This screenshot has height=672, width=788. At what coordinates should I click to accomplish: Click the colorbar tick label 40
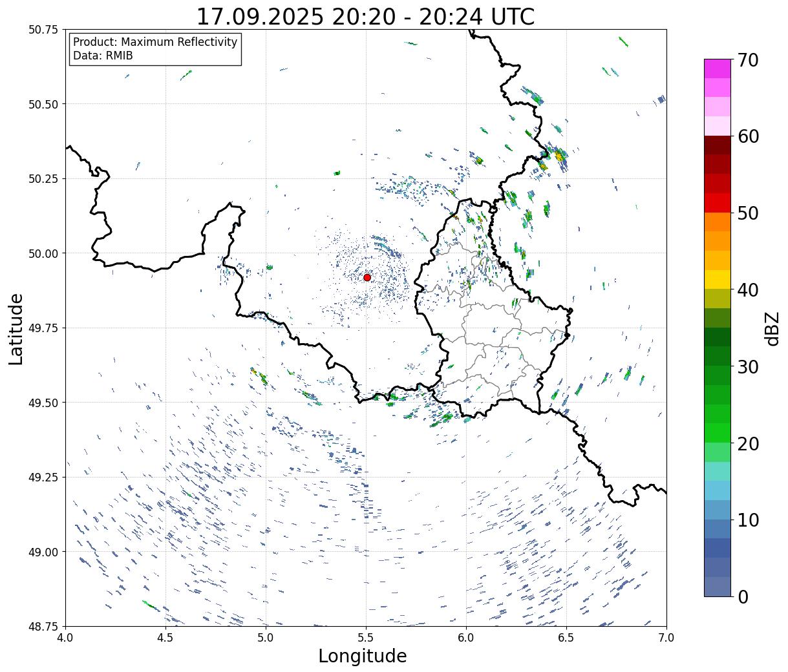(x=747, y=290)
